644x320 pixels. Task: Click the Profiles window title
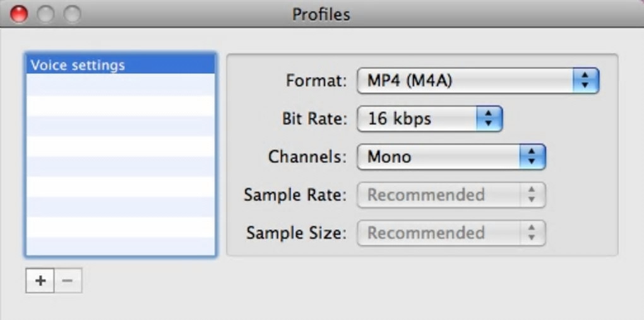click(x=321, y=14)
